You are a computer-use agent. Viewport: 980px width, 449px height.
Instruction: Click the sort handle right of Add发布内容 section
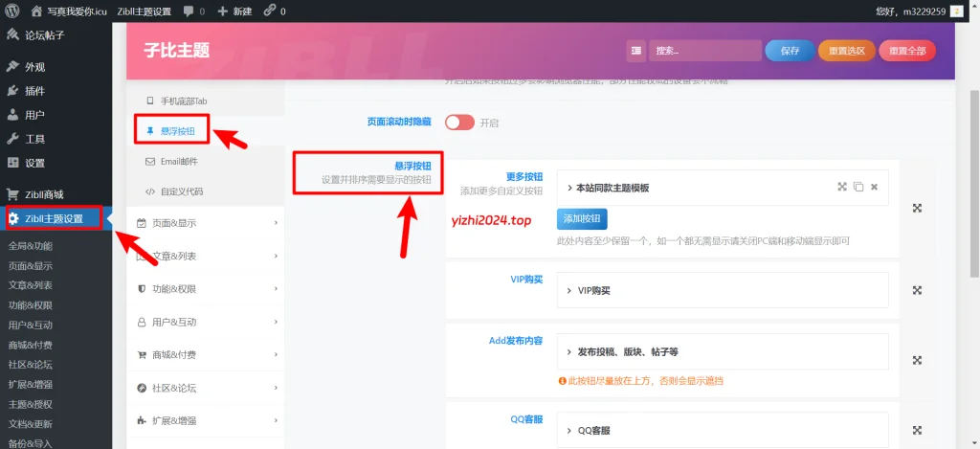click(x=917, y=360)
